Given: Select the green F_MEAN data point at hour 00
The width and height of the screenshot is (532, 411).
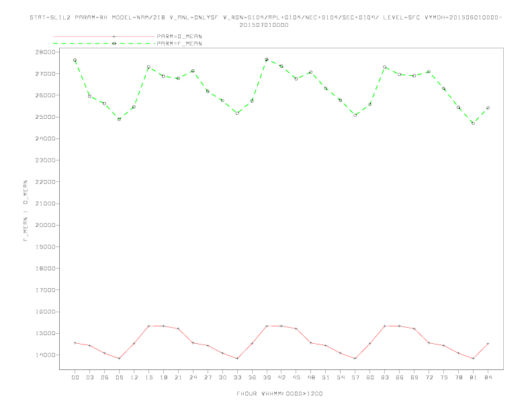Looking at the screenshot, I should pyautogui.click(x=75, y=60).
